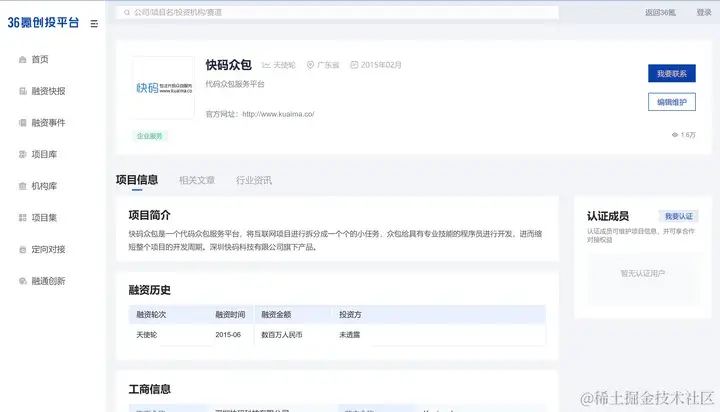The image size is (720, 412).
Task: Open 融通创新 in sidebar
Action: 48,281
